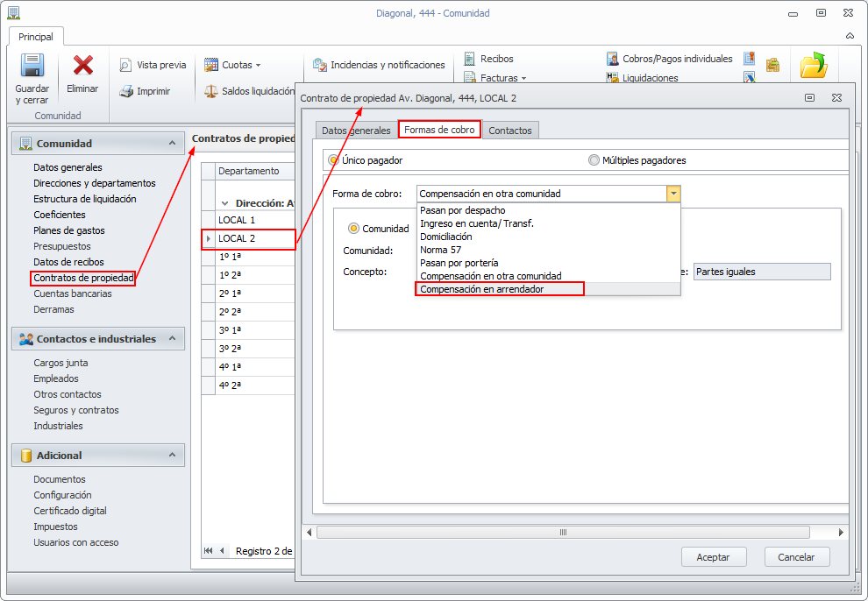Open Datos generales in the sidebar
The height and width of the screenshot is (601, 868).
pyautogui.click(x=68, y=167)
